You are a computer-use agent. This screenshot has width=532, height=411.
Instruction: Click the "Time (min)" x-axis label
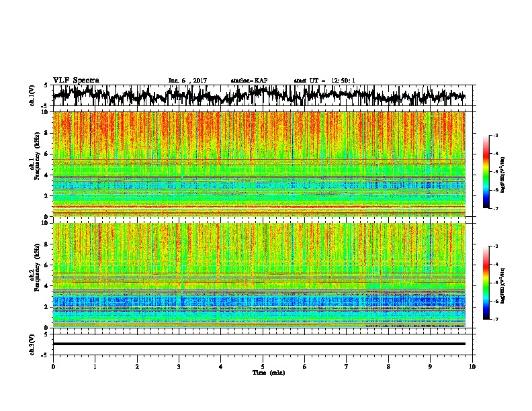tap(269, 373)
